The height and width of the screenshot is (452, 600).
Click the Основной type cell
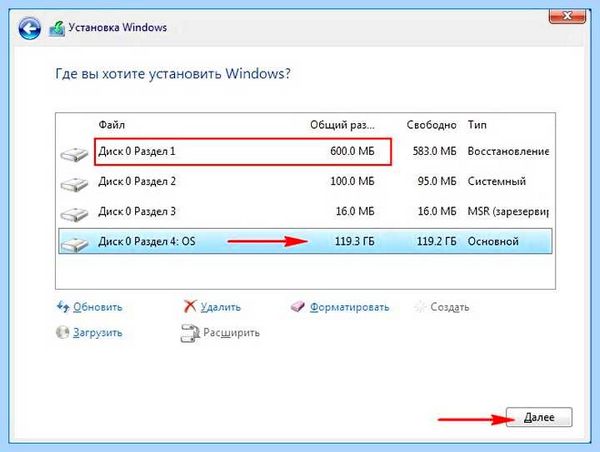[493, 242]
